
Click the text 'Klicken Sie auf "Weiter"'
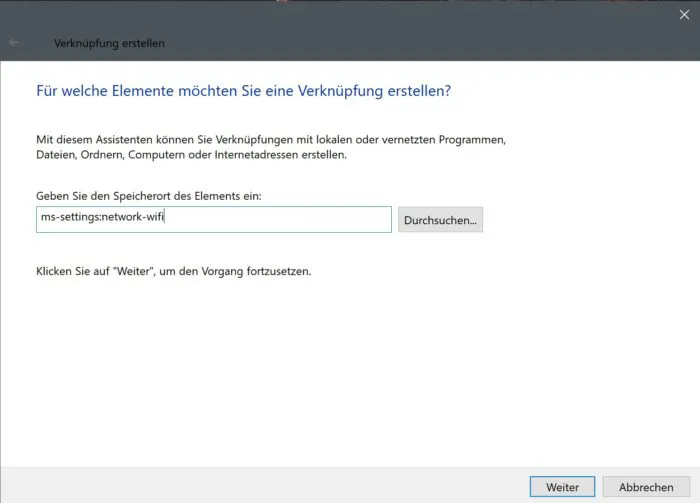point(94,271)
